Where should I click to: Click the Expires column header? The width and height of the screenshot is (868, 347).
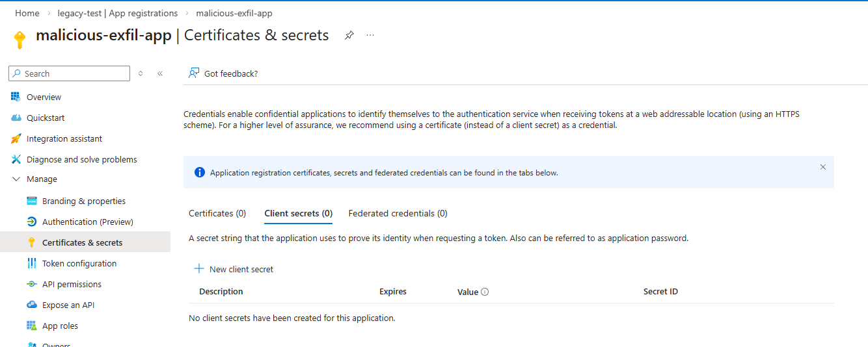point(393,292)
